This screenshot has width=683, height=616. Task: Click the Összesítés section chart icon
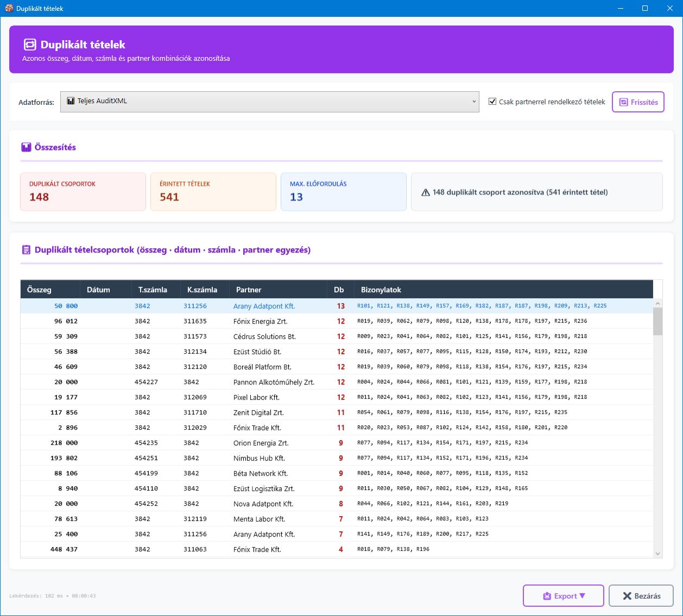(26, 147)
